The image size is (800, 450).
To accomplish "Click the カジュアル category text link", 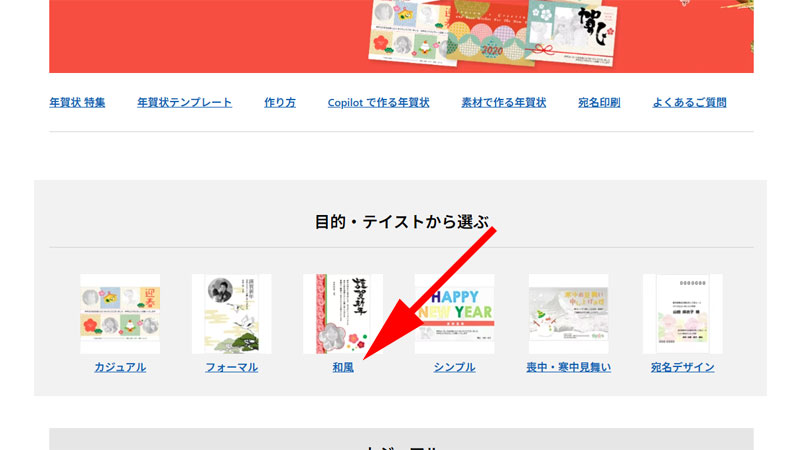I will pos(120,367).
